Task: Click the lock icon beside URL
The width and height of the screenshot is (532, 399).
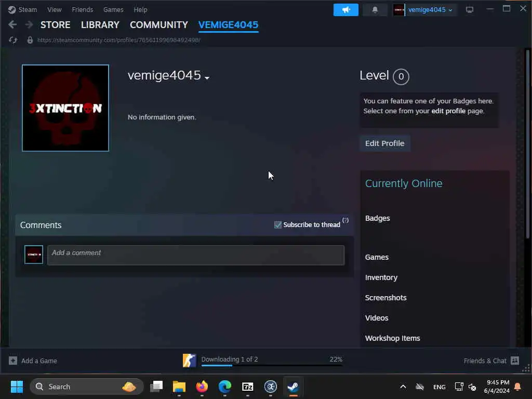Action: (x=30, y=40)
